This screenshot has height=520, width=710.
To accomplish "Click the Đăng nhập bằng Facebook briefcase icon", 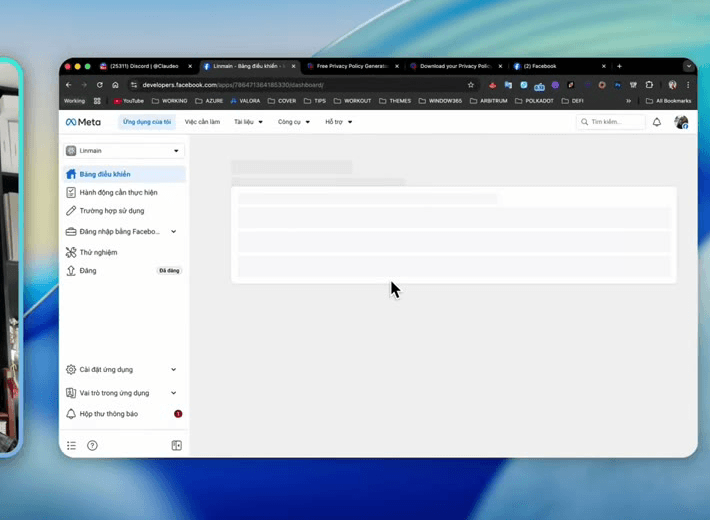I will point(71,231).
